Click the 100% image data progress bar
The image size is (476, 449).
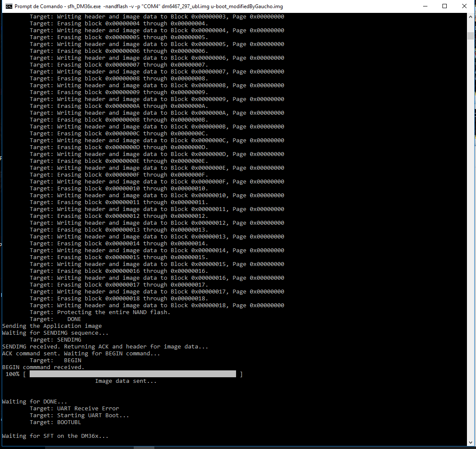133,374
